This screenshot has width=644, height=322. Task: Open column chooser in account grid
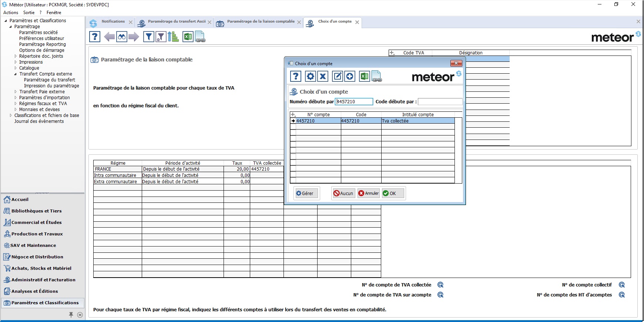click(x=293, y=115)
